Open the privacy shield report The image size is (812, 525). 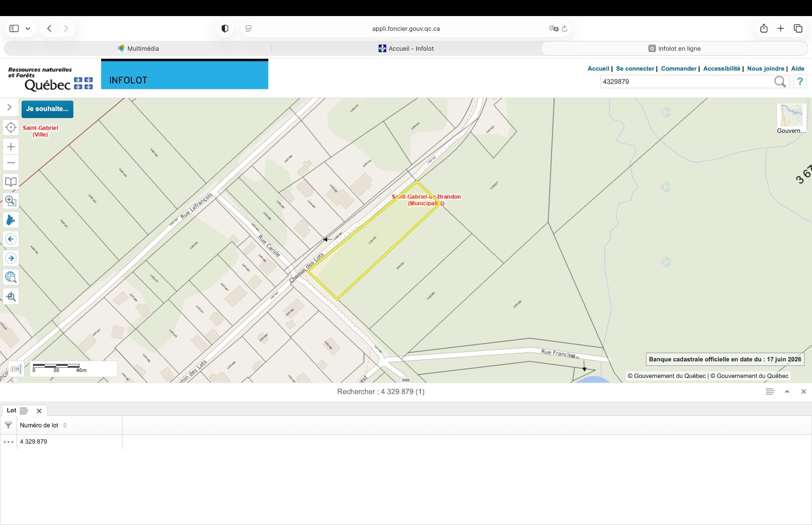[x=225, y=28]
